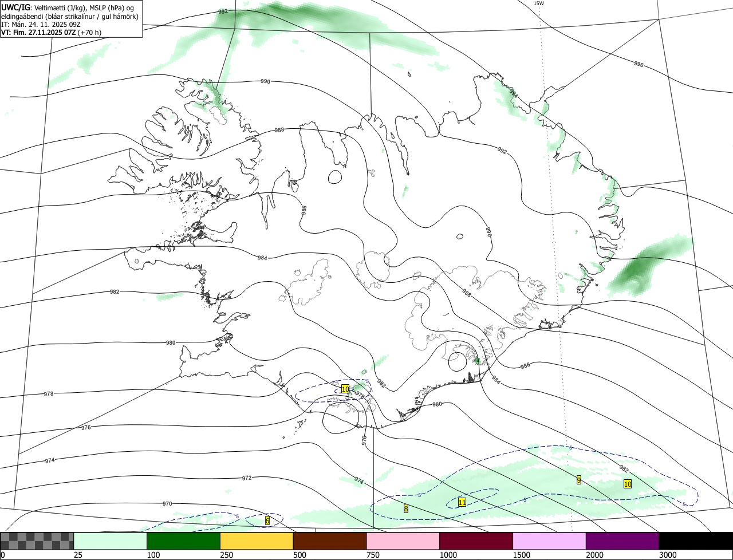Click legend tick value '1500'
Viewport: 733px width, 560px height.
[522, 555]
